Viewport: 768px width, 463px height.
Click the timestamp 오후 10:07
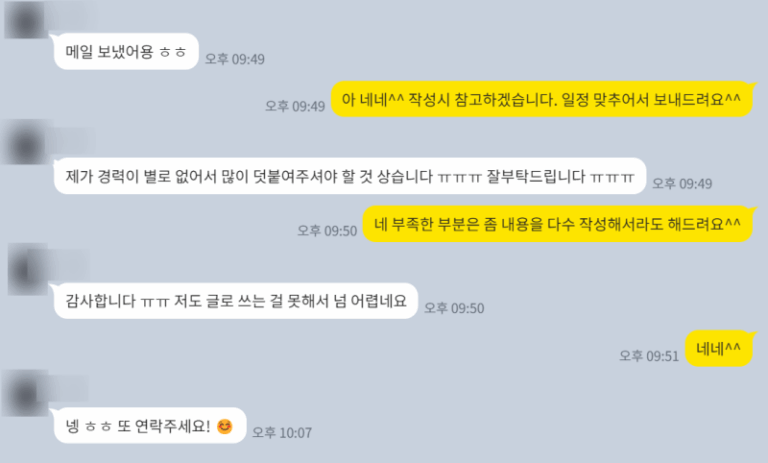[282, 433]
